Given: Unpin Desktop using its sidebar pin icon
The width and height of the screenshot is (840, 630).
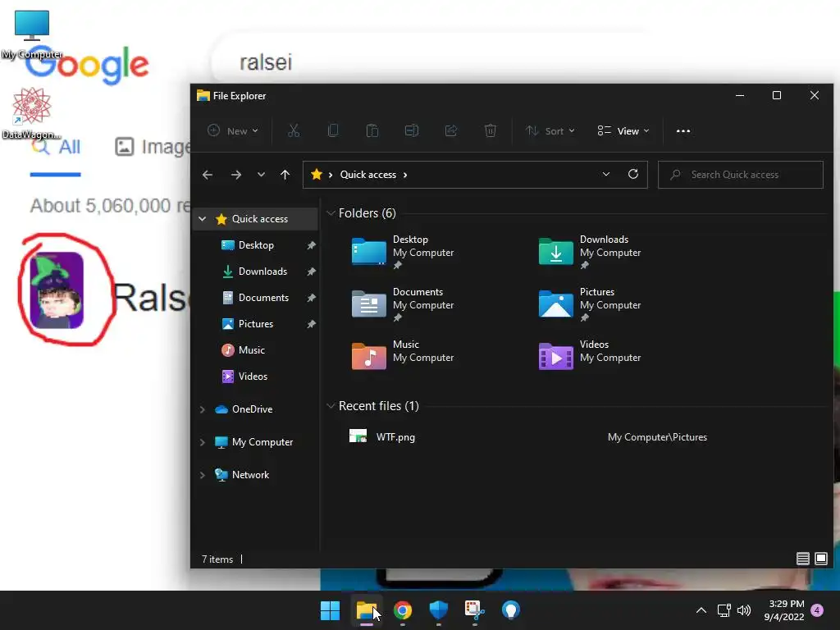Looking at the screenshot, I should click(311, 245).
